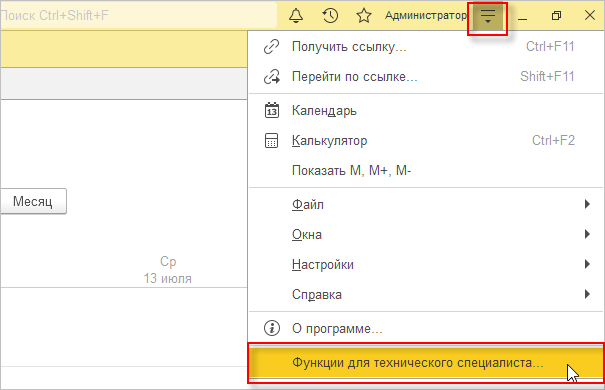Click the calculator icon in the menu
Viewport: 605px width, 390px height.
(x=271, y=140)
